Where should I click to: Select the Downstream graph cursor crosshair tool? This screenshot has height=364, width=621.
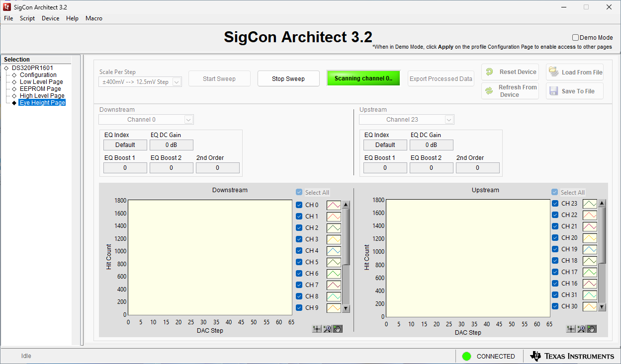(317, 329)
